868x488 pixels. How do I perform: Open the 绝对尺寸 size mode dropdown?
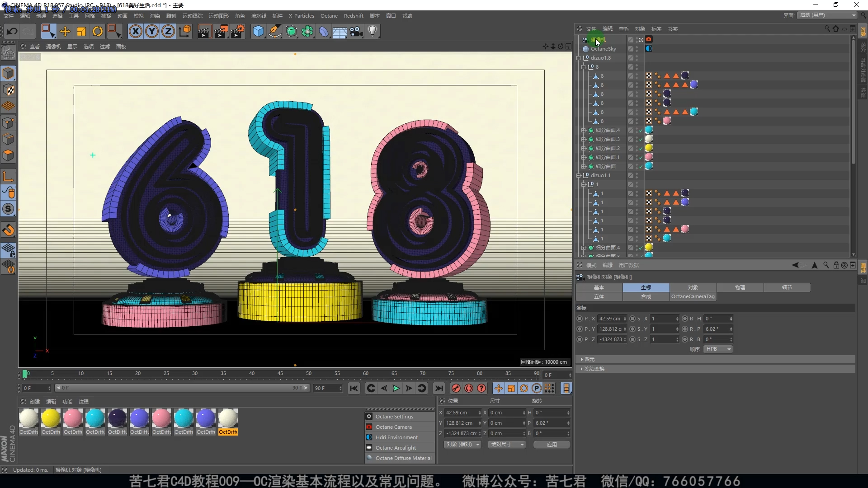click(x=507, y=445)
